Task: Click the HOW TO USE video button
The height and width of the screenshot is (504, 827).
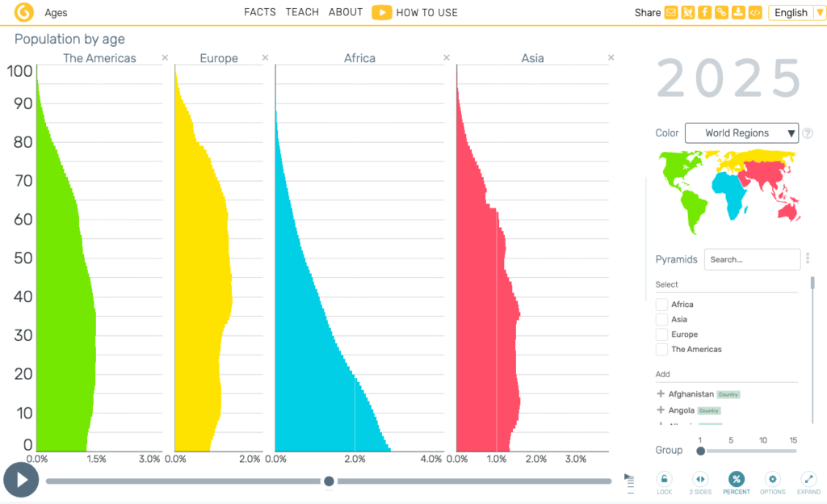Action: (x=415, y=13)
